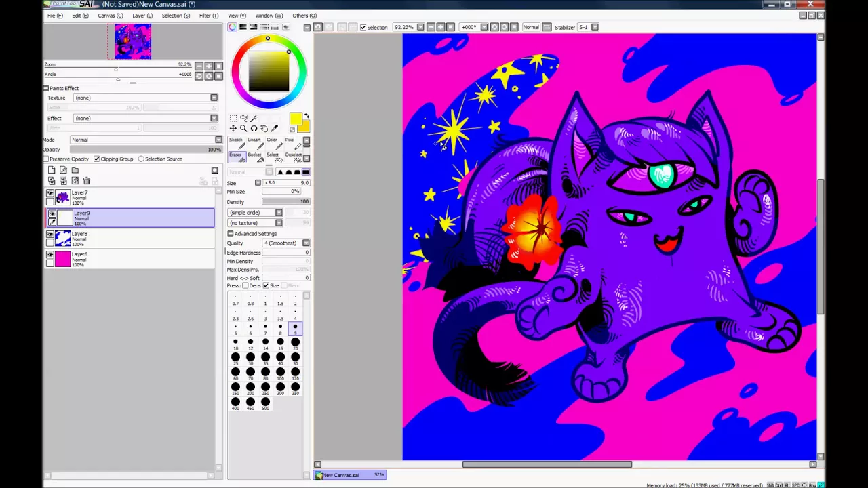Select the Eyedropper color picker tool
Image resolution: width=868 pixels, height=488 pixels.
tap(274, 128)
